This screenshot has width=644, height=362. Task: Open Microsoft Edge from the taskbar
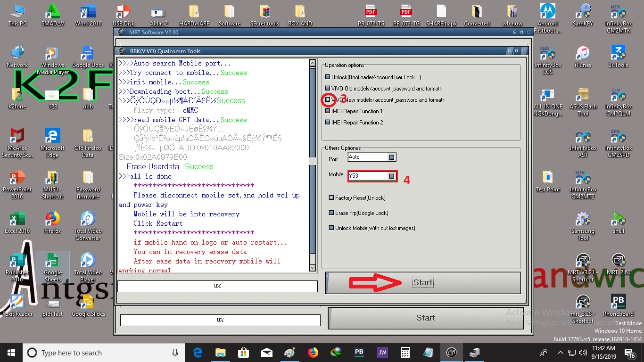tap(198, 353)
